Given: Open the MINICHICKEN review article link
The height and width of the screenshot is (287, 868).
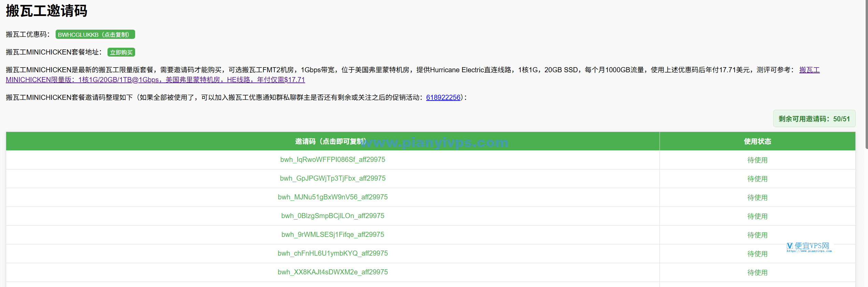Looking at the screenshot, I should click(155, 79).
